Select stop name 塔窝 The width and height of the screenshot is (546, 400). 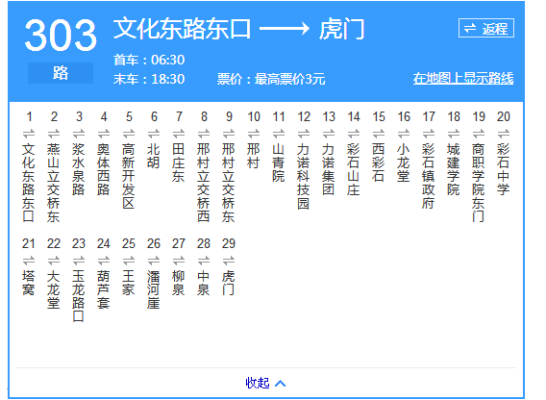(x=29, y=283)
